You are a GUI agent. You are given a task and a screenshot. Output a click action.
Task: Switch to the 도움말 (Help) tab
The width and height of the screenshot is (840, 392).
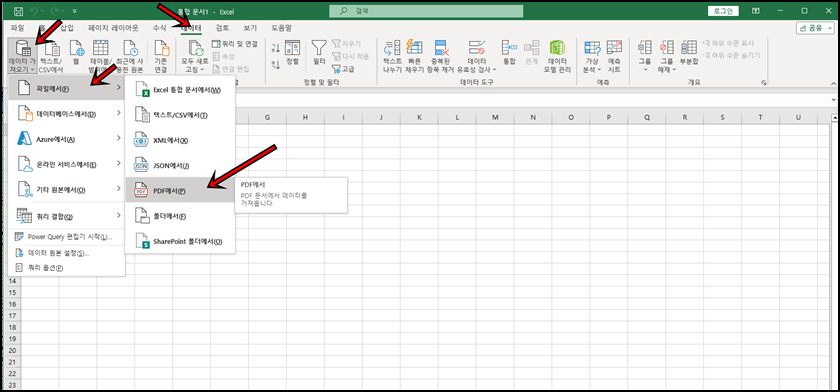(281, 27)
